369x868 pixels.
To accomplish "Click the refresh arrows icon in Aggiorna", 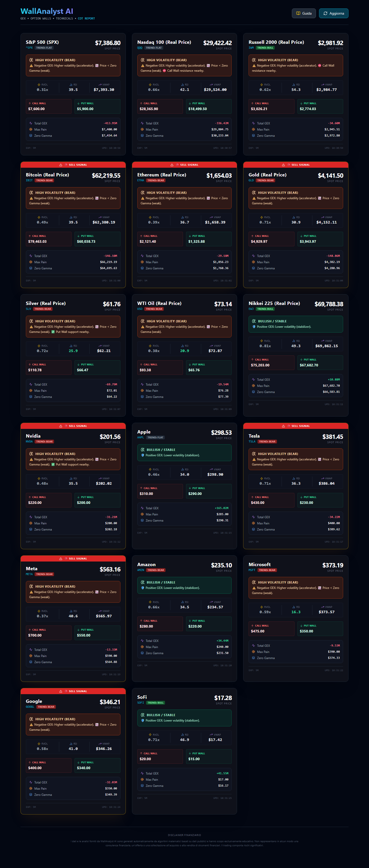I will point(325,14).
